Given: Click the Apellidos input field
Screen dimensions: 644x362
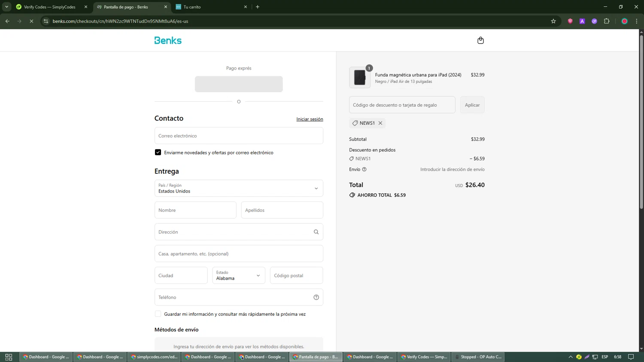Looking at the screenshot, I should point(282,210).
